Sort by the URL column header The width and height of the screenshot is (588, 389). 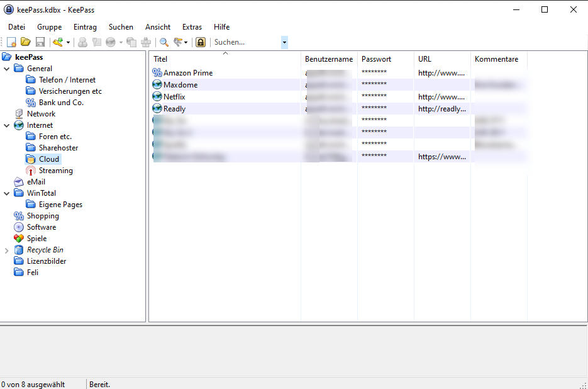click(x=443, y=59)
